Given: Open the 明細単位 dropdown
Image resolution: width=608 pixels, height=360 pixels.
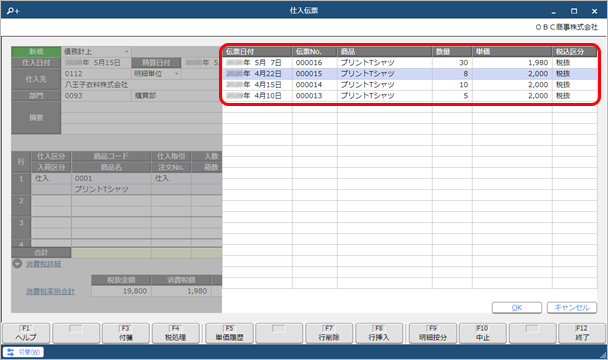Looking at the screenshot, I should point(177,74).
